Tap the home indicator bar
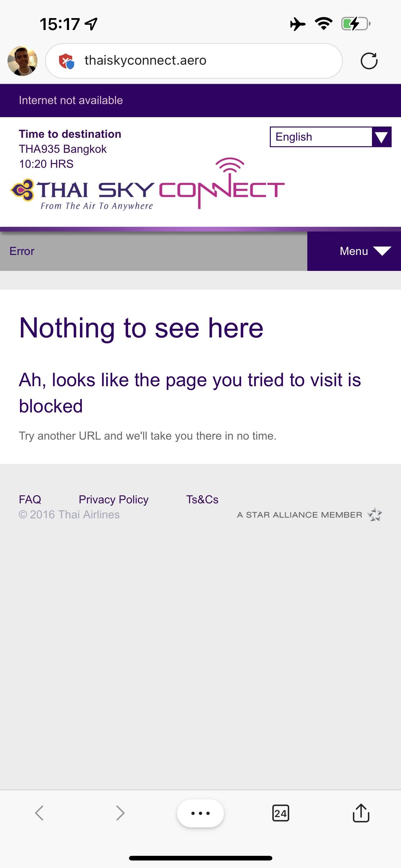Screen dimensions: 401x868 200,858
